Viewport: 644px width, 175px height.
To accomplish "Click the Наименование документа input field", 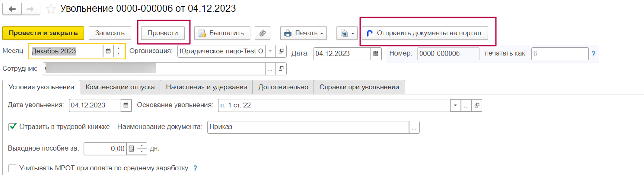I will [308, 127].
